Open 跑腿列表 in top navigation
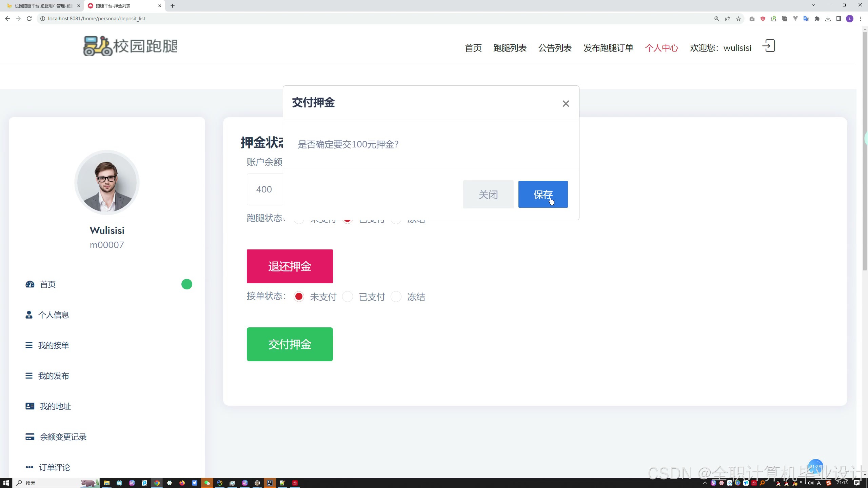 click(510, 48)
